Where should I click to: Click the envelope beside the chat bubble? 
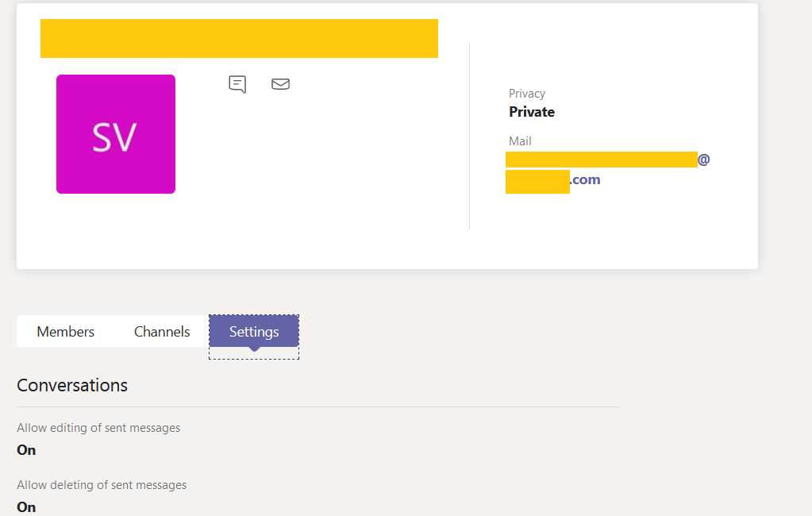point(280,83)
